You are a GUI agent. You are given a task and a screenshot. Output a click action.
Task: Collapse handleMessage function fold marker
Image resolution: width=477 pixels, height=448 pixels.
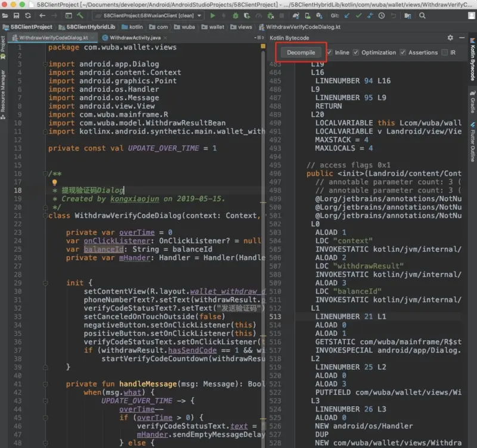[x=45, y=384]
